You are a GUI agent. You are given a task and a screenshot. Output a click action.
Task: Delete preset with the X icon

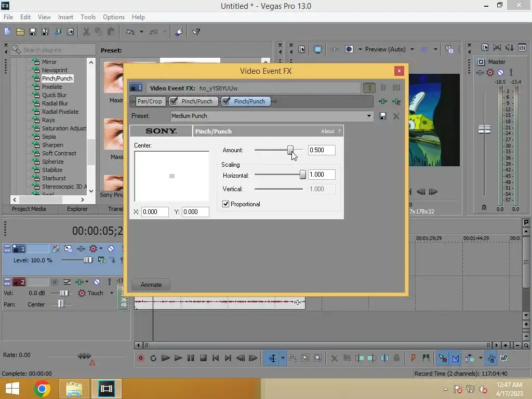tap(396, 116)
